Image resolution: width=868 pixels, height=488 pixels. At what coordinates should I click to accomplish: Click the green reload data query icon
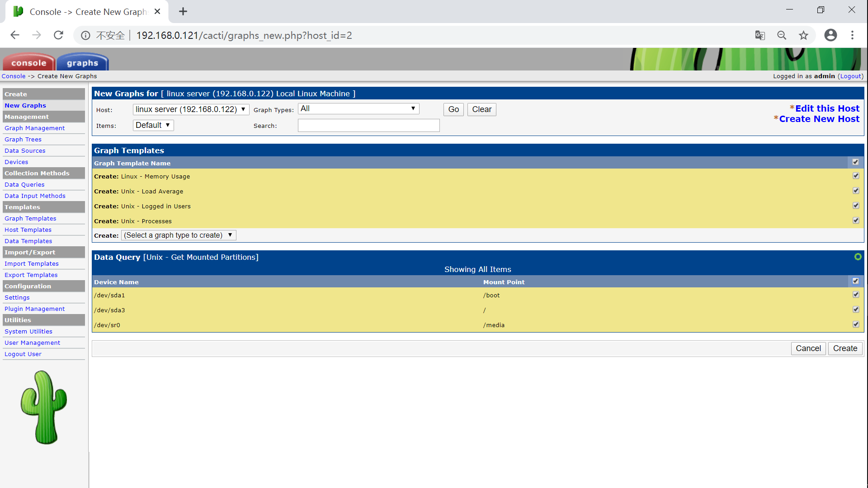coord(858,257)
